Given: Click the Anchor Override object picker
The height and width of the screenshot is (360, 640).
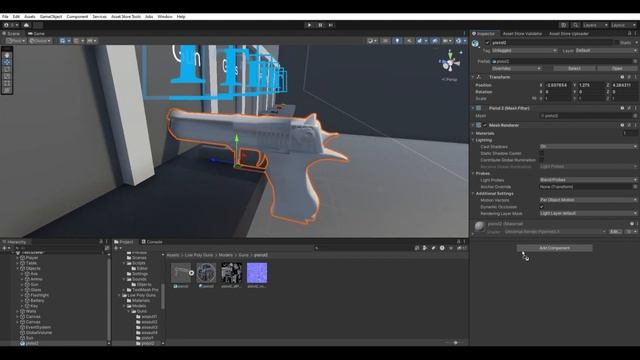Looking at the screenshot, I should point(635,187).
